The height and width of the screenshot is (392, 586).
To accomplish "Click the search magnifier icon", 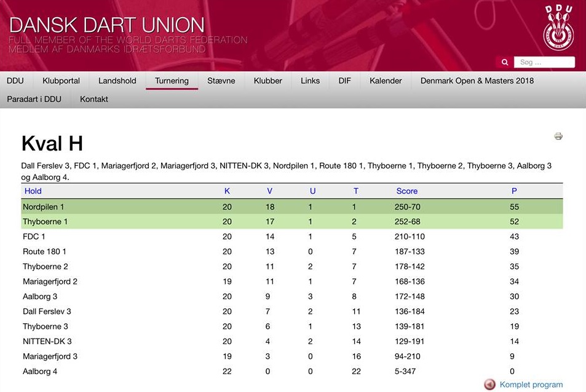I will tap(505, 62).
